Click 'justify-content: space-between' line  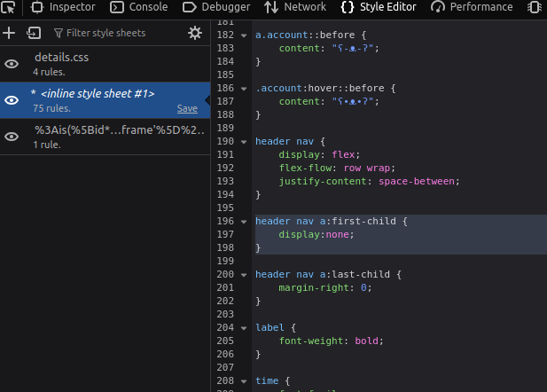[x=369, y=181]
